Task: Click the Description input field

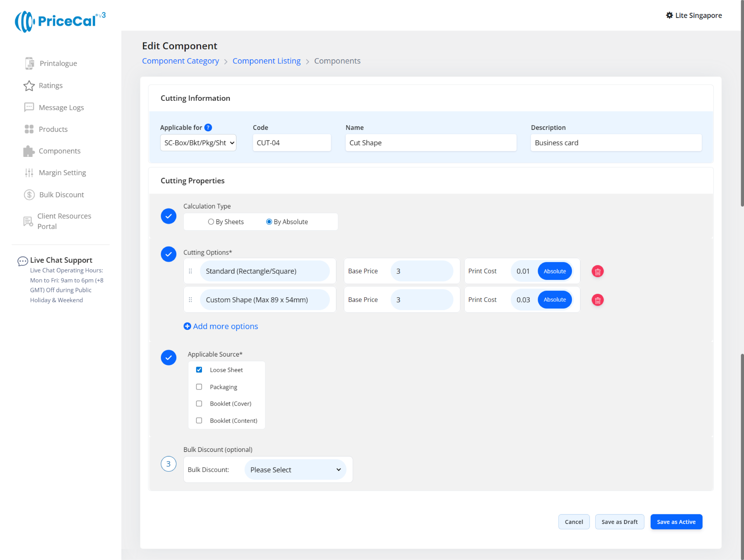Action: 616,143
